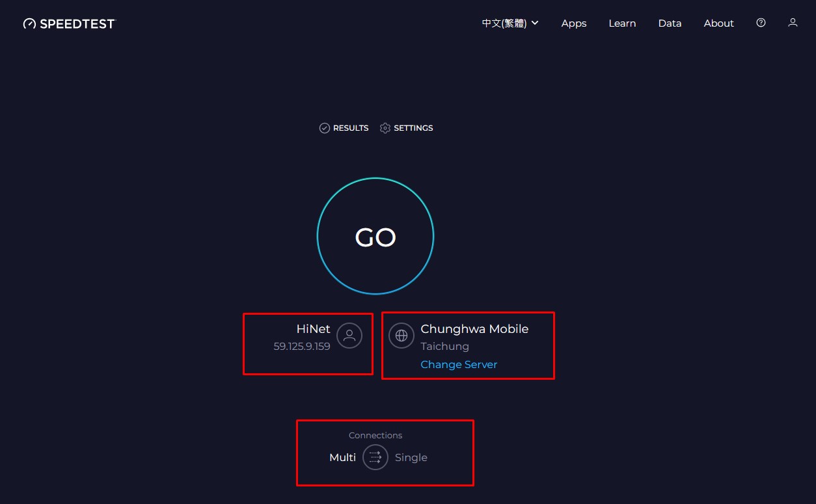The width and height of the screenshot is (816, 504).
Task: Click the HiNet provider name
Action: tap(313, 329)
